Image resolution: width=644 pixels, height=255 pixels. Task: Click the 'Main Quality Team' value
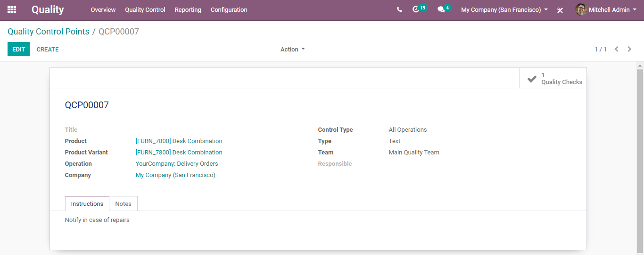414,152
